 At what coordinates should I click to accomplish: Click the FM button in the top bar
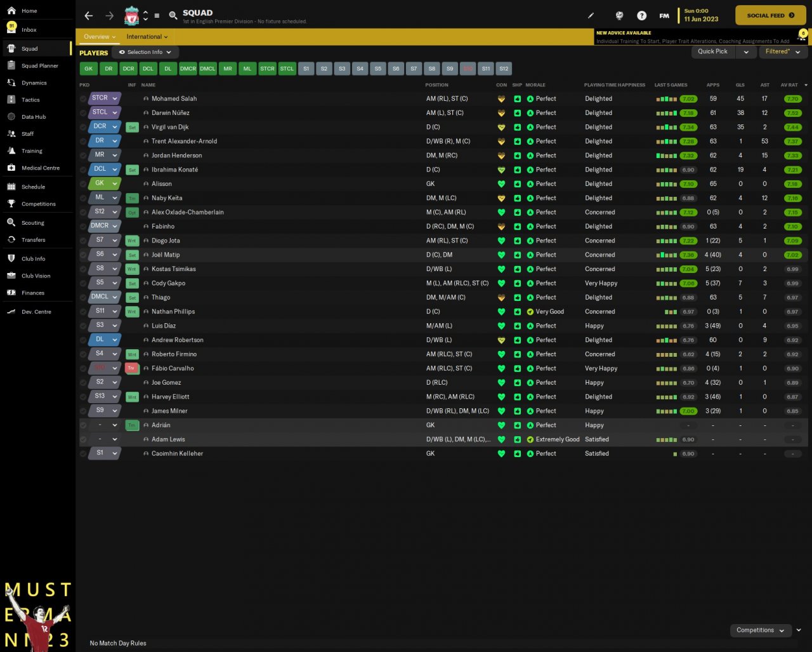click(x=664, y=16)
